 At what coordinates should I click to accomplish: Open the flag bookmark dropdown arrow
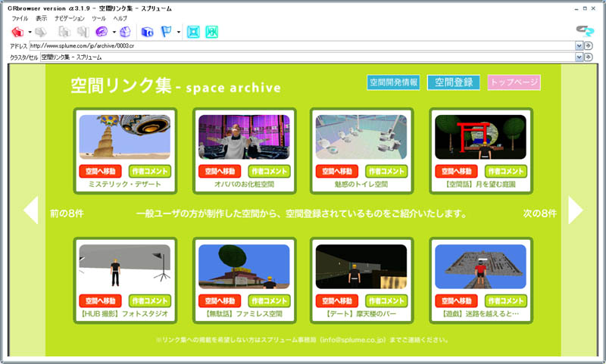pyautogui.click(x=179, y=32)
